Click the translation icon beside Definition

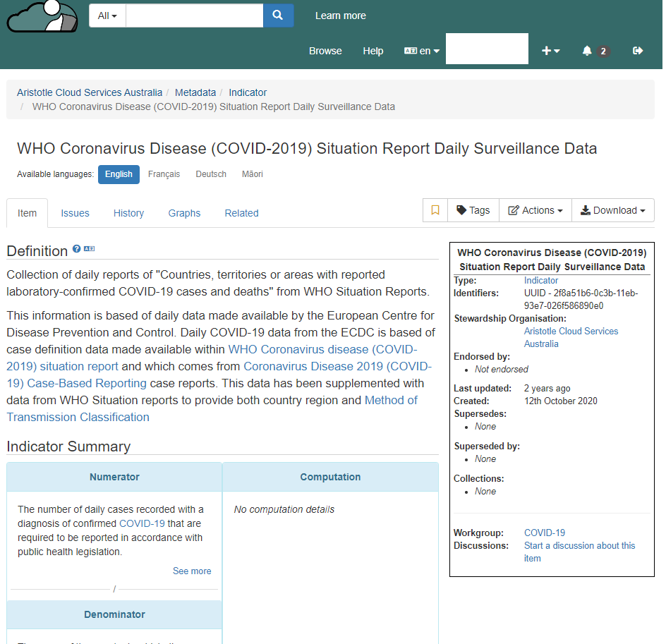tap(89, 249)
